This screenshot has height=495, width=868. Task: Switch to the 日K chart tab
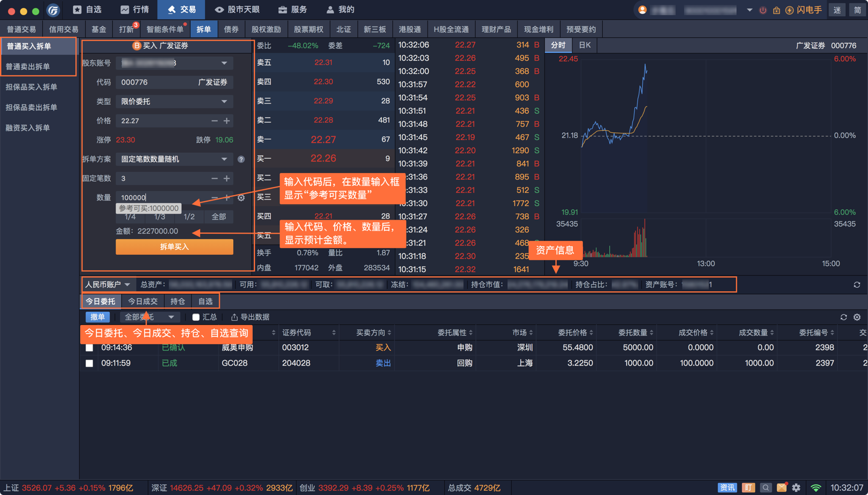click(584, 46)
